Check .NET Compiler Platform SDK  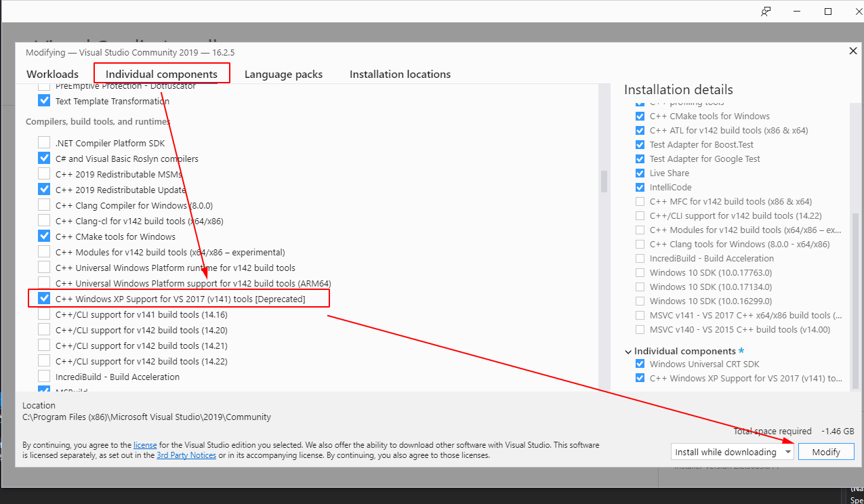click(x=44, y=143)
